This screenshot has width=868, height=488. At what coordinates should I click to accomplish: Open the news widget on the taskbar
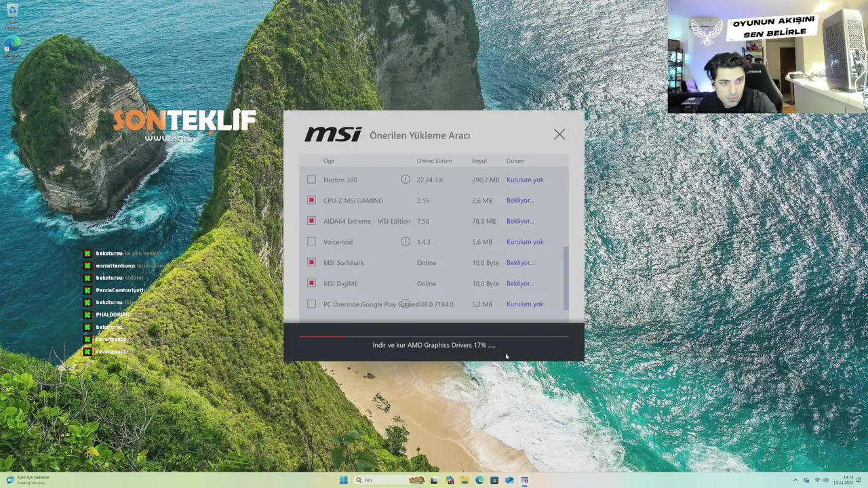click(x=27, y=480)
